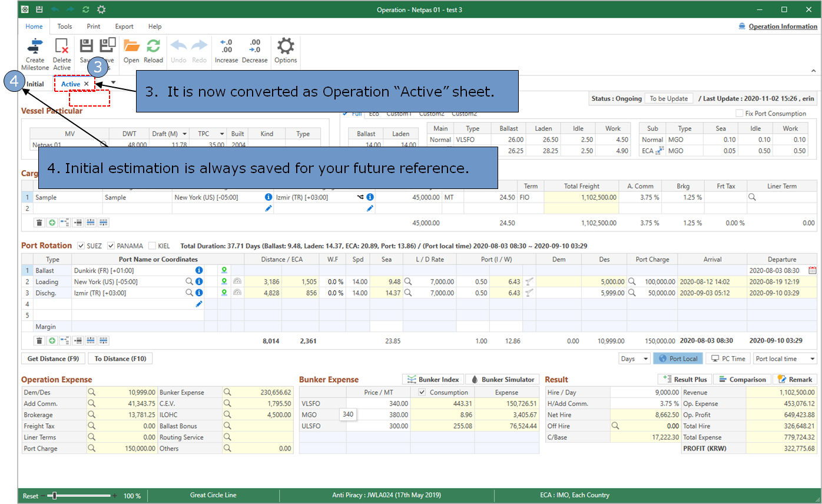Toggle the PANAMA canal checkbox

[111, 246]
